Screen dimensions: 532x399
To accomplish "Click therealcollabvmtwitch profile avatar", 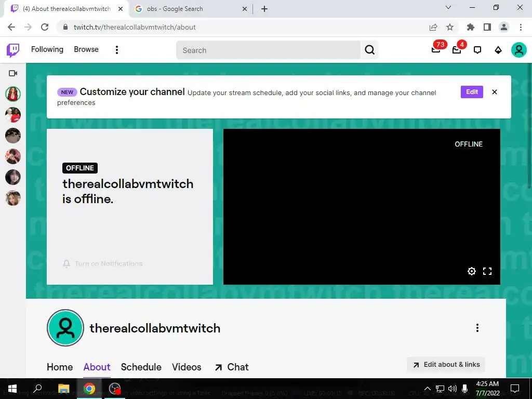I will pos(65,328).
